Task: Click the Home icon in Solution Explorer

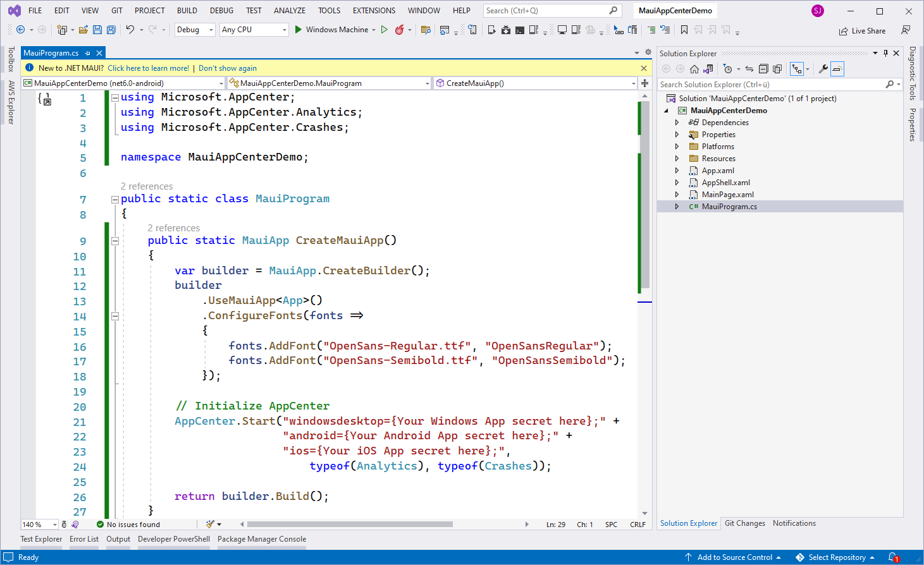Action: click(x=694, y=69)
